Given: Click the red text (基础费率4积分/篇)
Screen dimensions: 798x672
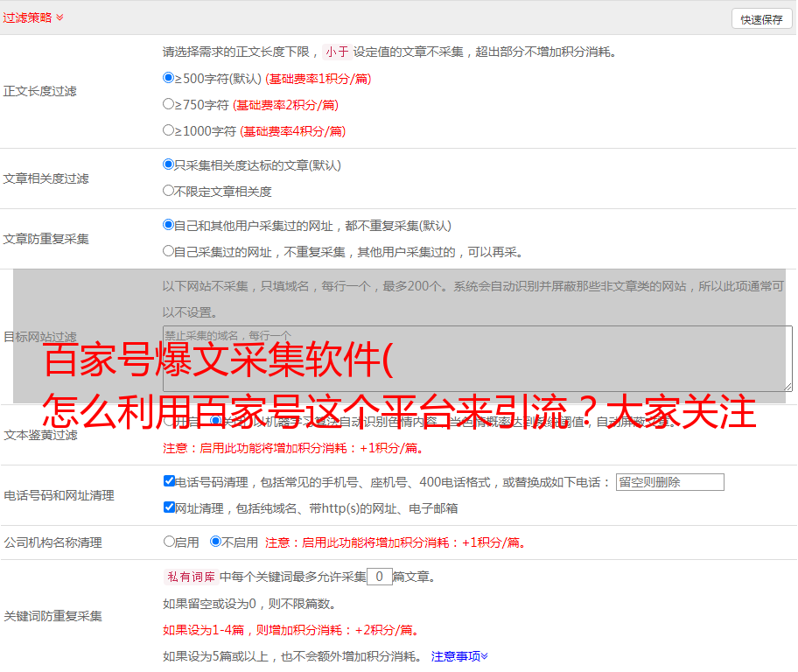Looking at the screenshot, I should (x=293, y=131).
